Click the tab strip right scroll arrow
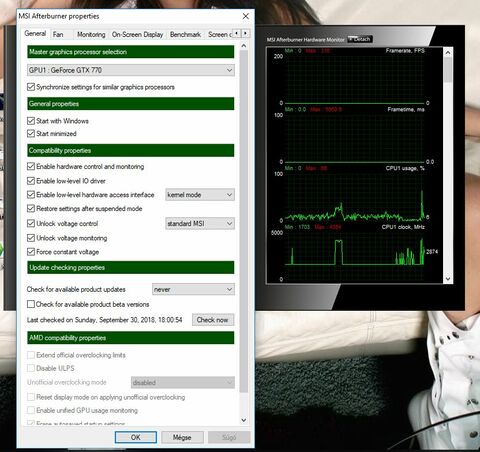 click(245, 33)
